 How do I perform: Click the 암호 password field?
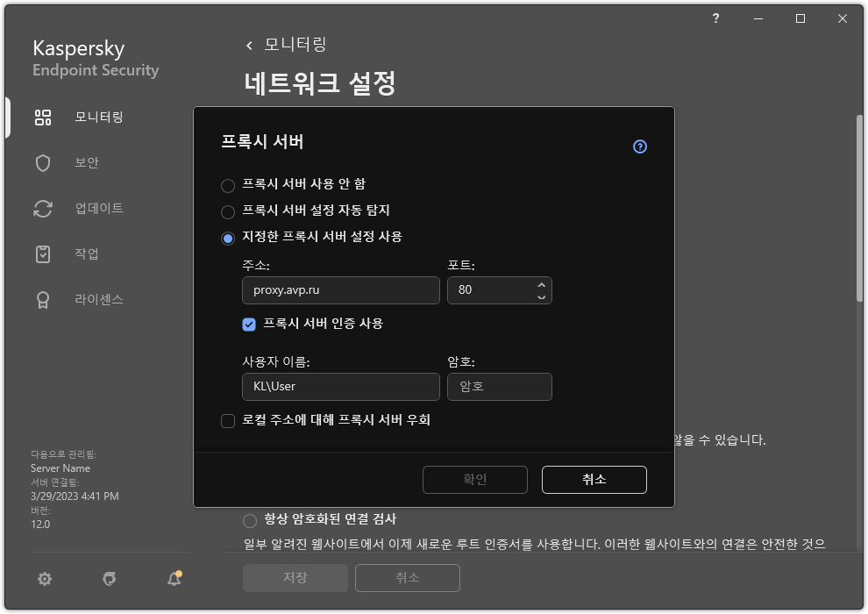tap(499, 386)
